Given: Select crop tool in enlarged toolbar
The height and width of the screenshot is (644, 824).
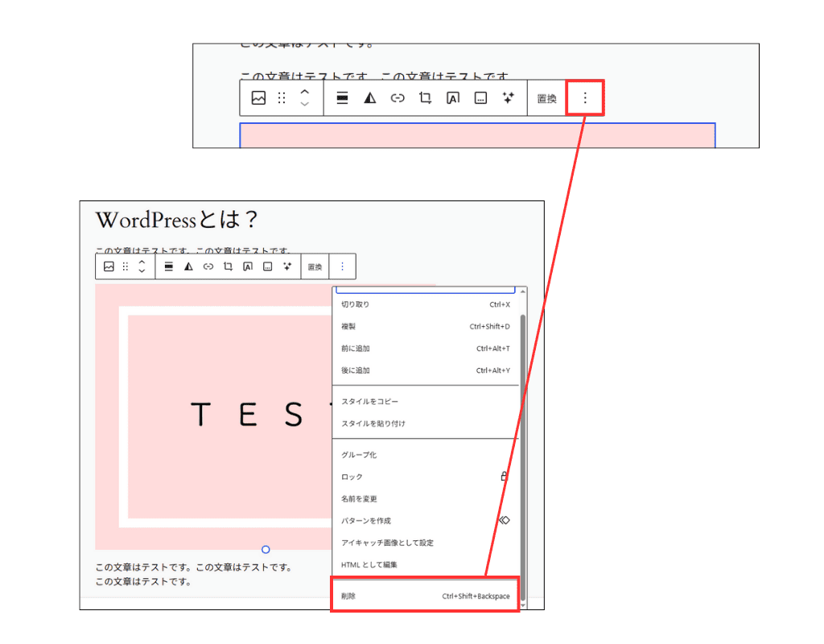Looking at the screenshot, I should point(425,97).
